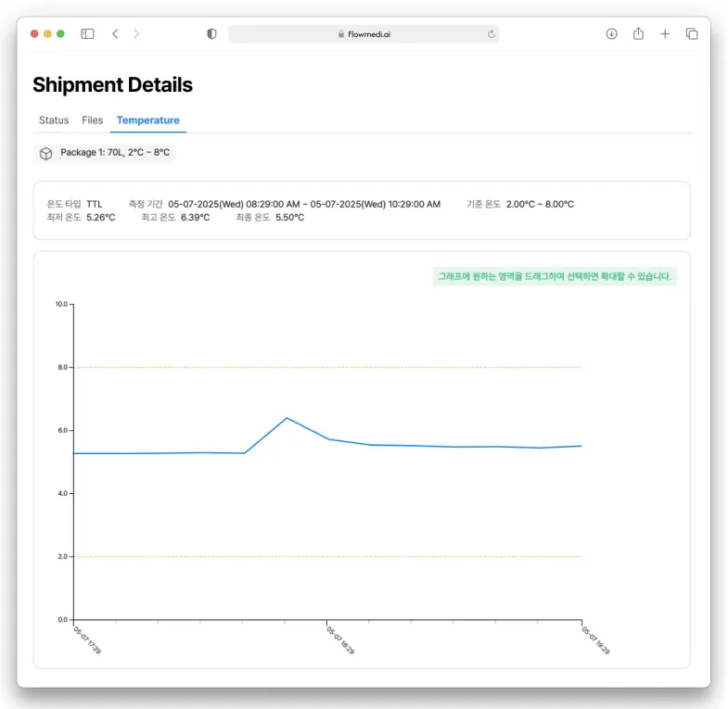Open the Safari downloads icon
The image size is (728, 709).
(x=611, y=33)
